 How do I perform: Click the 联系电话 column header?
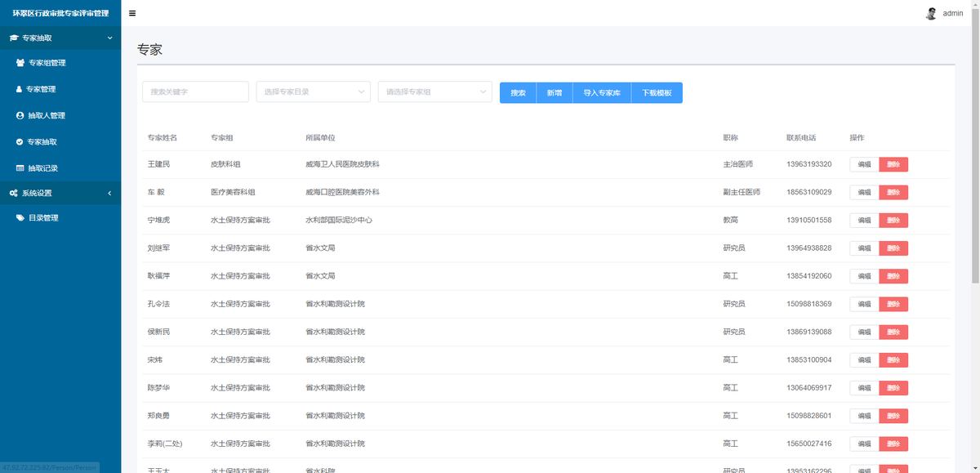[801, 137]
